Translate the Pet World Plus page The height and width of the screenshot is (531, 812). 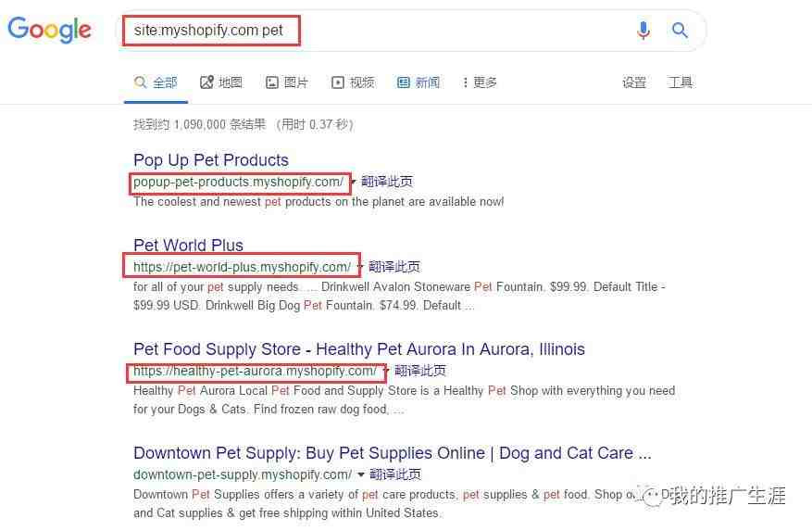[394, 267]
